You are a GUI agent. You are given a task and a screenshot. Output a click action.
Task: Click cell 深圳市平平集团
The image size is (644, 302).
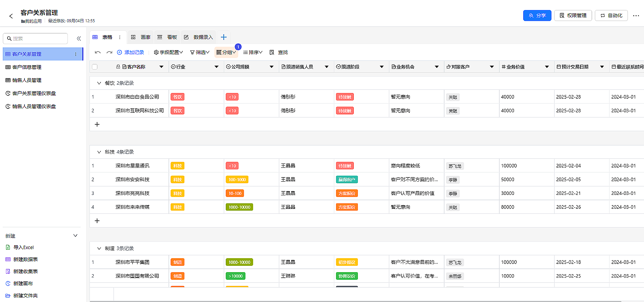[x=132, y=262]
